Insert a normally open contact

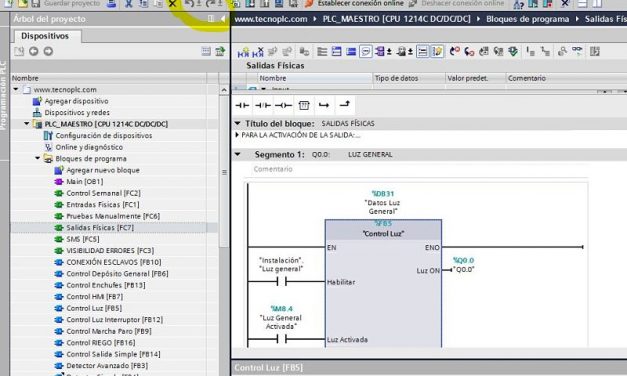242,106
